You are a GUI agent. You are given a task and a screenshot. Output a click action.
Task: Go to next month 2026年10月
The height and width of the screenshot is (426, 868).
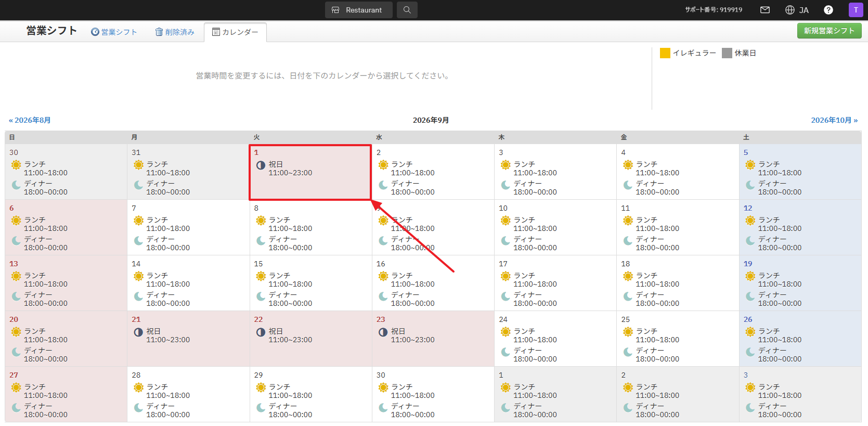[834, 120]
